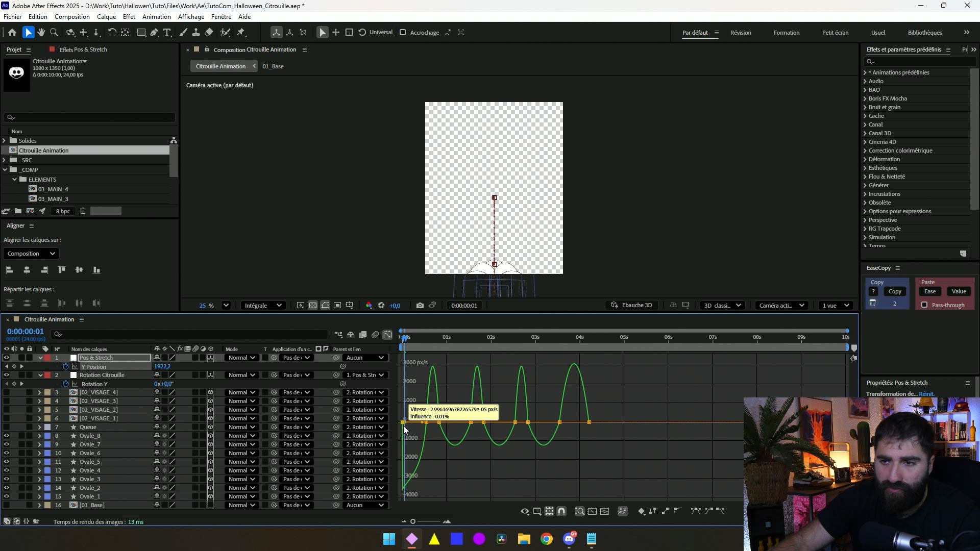Pick the Zoom magnifier tool
Viewport: 980px width, 551px height.
[54, 33]
